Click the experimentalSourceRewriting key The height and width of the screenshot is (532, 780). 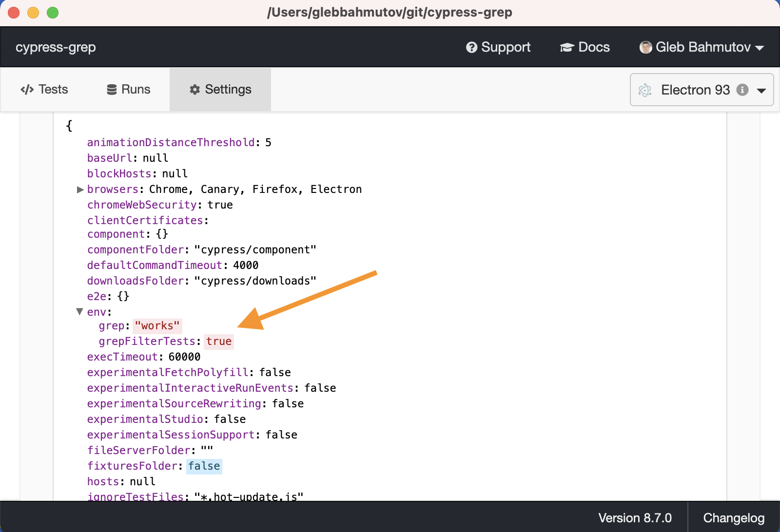174,403
